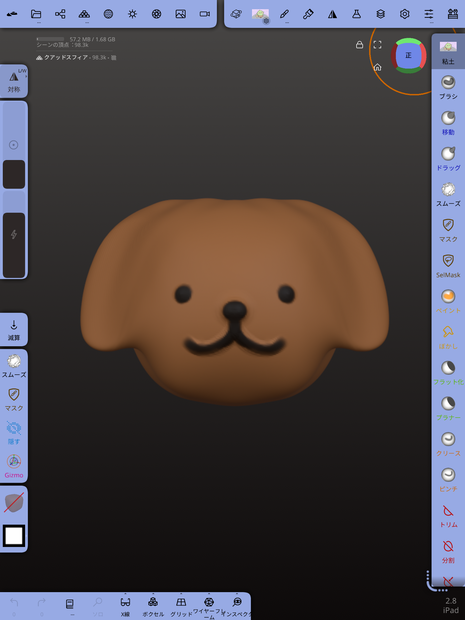Click the redo arrow

pos(42,605)
